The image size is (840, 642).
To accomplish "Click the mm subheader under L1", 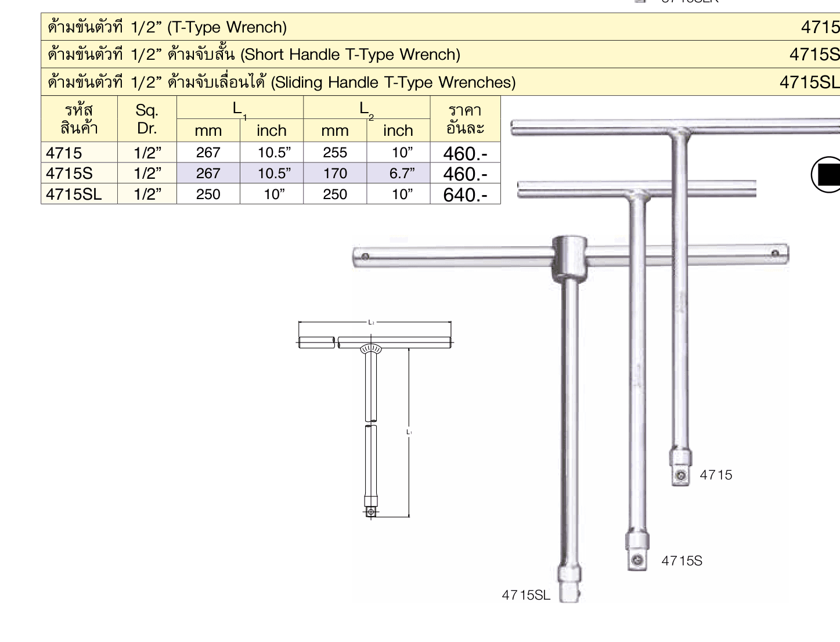I will coord(208,131).
